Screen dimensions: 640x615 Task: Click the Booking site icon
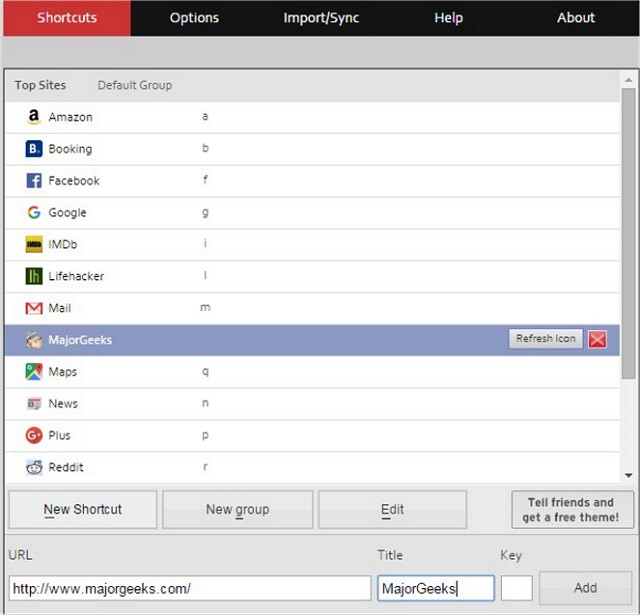coord(34,149)
